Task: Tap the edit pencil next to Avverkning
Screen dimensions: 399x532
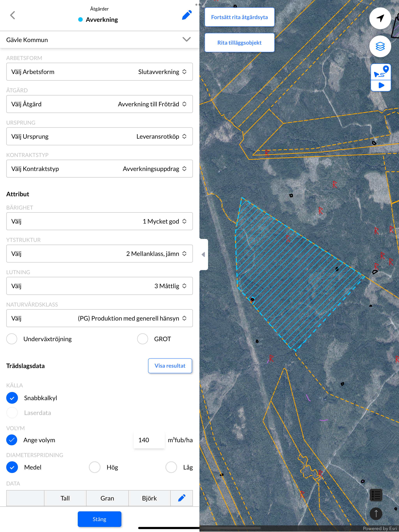Action: click(187, 15)
